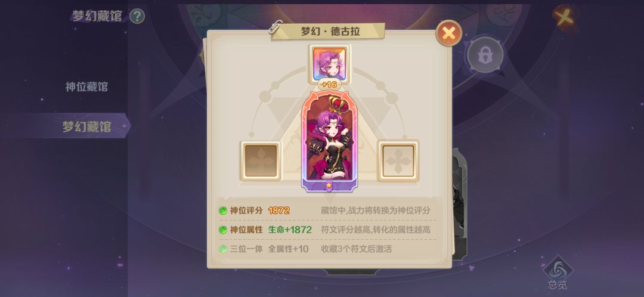The image size is (644, 297).
Task: Select the 神位藏馆 tab
Action: 86,87
